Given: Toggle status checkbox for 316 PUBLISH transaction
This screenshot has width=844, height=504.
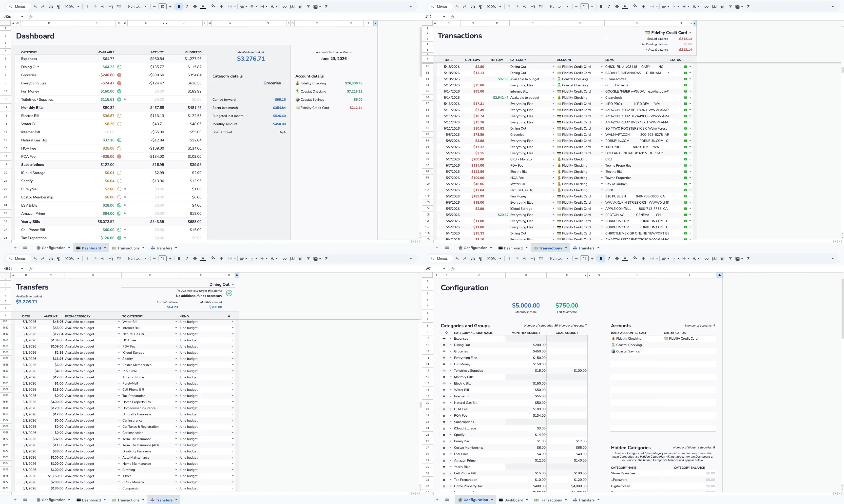Looking at the screenshot, I should (x=686, y=196).
